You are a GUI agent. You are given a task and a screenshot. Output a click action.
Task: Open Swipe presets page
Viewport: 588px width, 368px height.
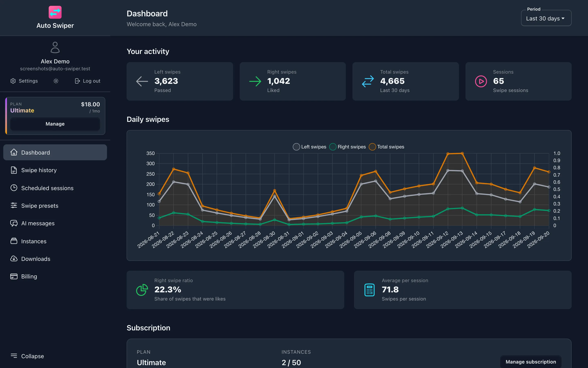tap(55, 206)
